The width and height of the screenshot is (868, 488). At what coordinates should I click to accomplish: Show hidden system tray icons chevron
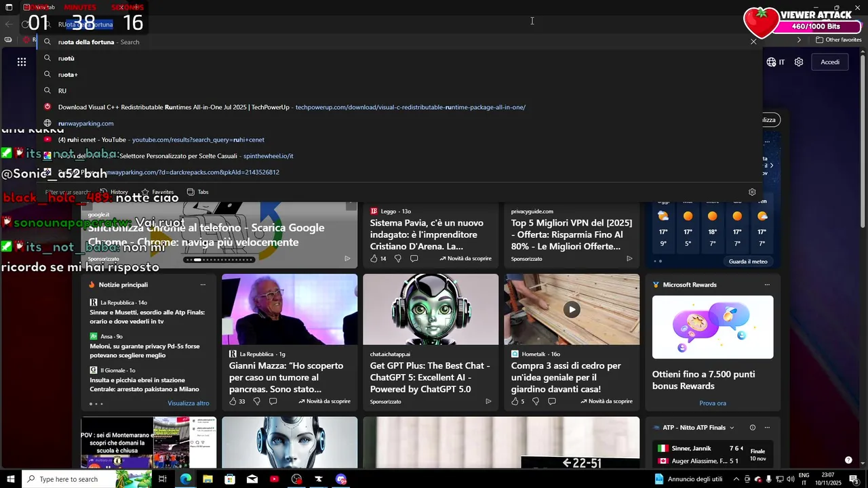pyautogui.click(x=736, y=479)
